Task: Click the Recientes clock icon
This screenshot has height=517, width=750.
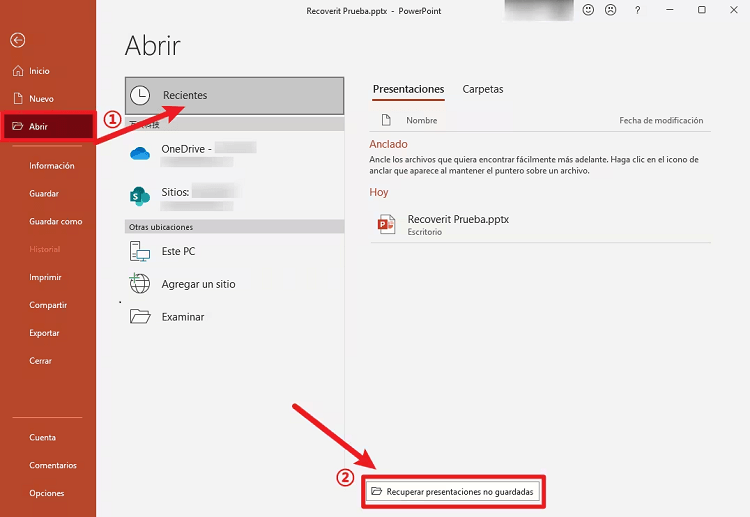Action: [x=140, y=95]
